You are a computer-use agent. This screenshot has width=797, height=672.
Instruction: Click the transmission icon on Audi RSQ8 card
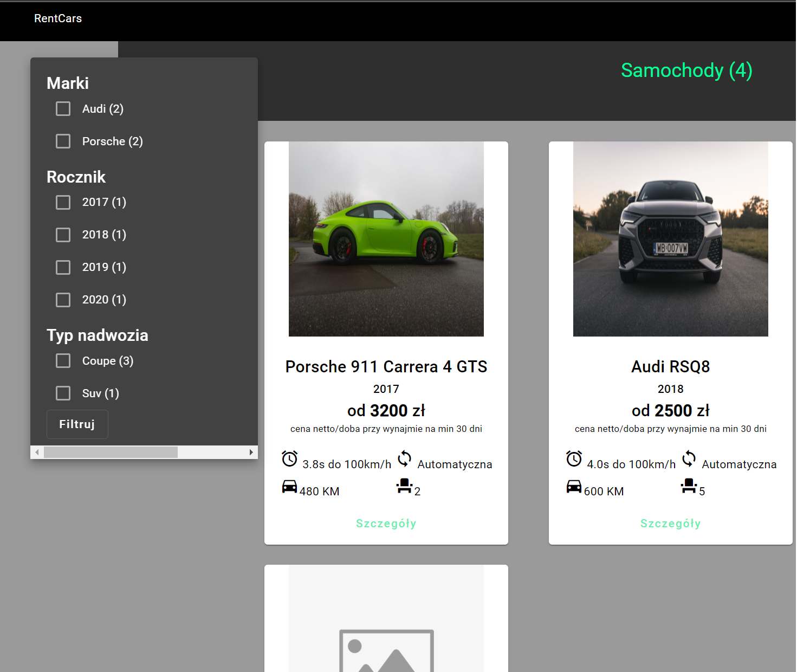689,458
